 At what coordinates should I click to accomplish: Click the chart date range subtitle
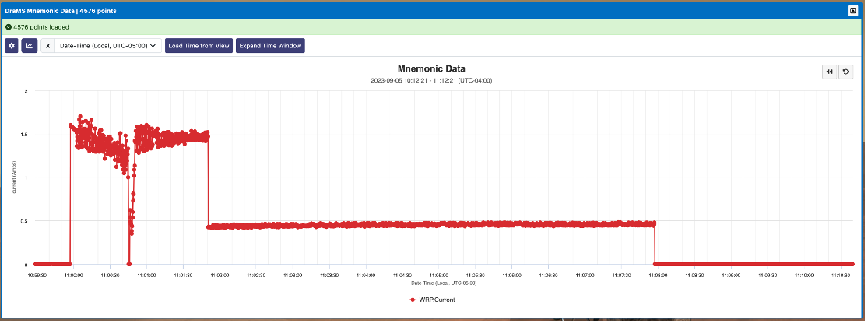431,80
